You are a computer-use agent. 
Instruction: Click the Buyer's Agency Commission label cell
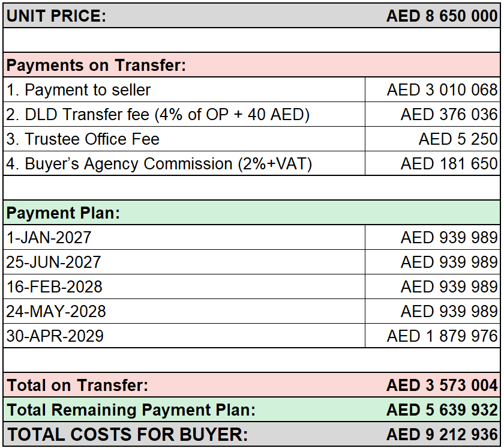(184, 163)
